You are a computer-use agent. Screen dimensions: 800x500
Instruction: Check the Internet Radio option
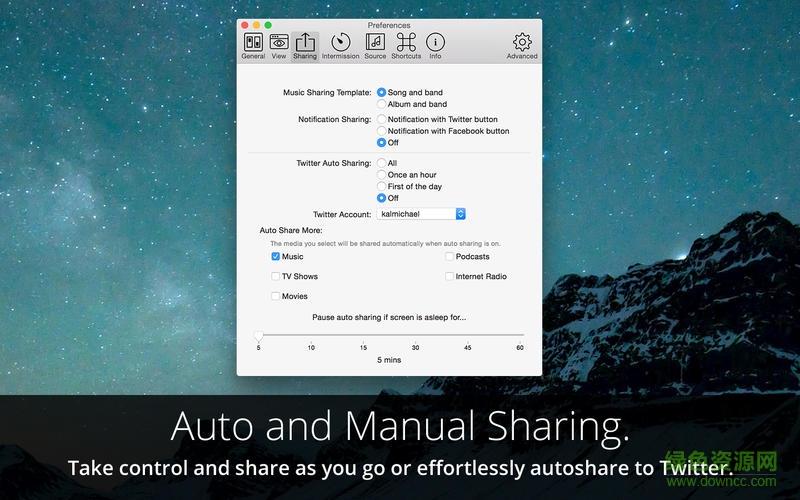pos(450,277)
